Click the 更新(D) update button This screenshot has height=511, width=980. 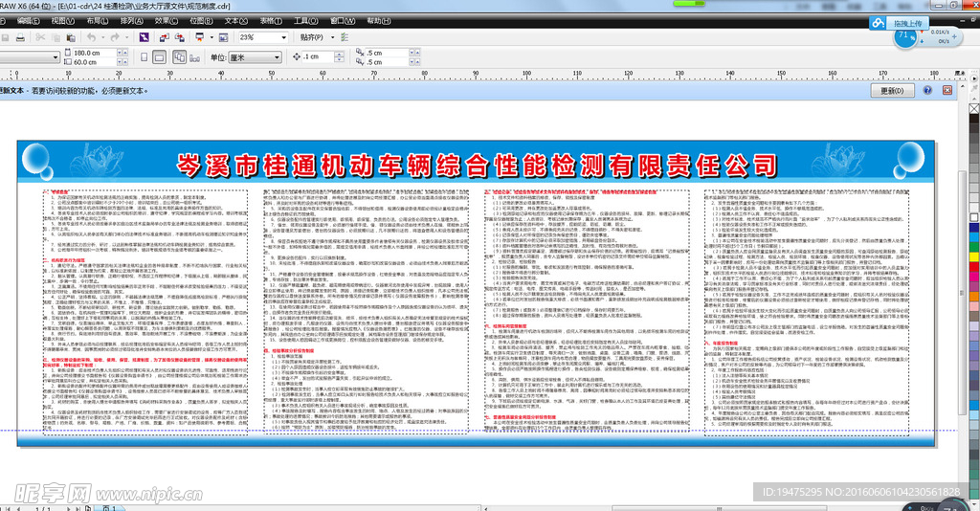[x=892, y=91]
